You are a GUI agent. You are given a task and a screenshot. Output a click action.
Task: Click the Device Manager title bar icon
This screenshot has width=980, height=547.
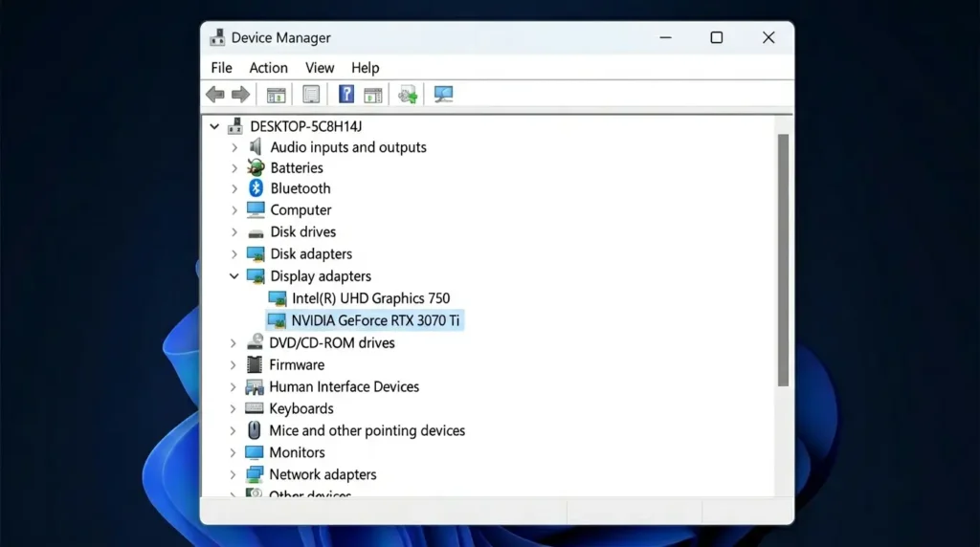(x=217, y=37)
